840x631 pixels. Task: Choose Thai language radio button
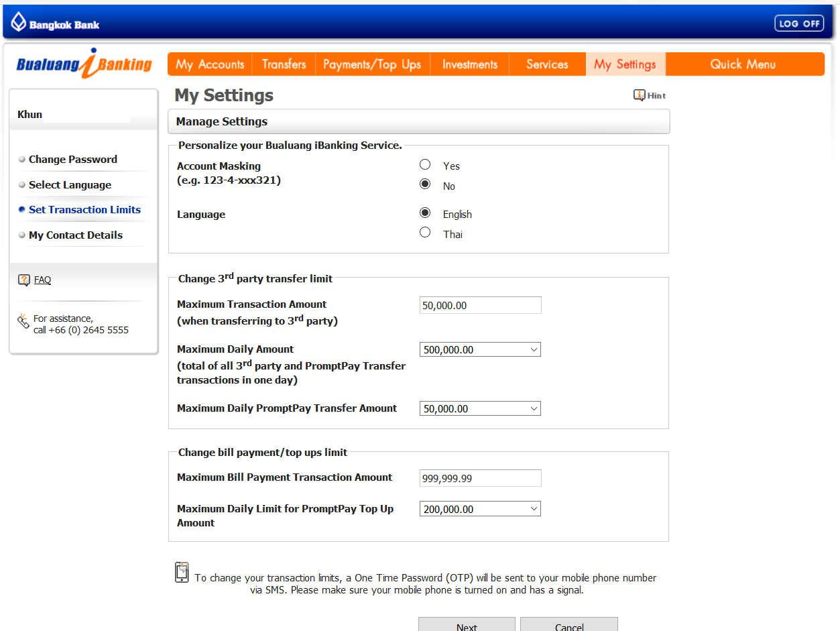(425, 233)
